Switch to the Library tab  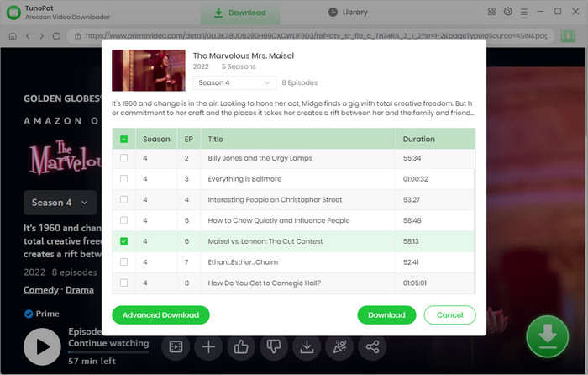[348, 13]
